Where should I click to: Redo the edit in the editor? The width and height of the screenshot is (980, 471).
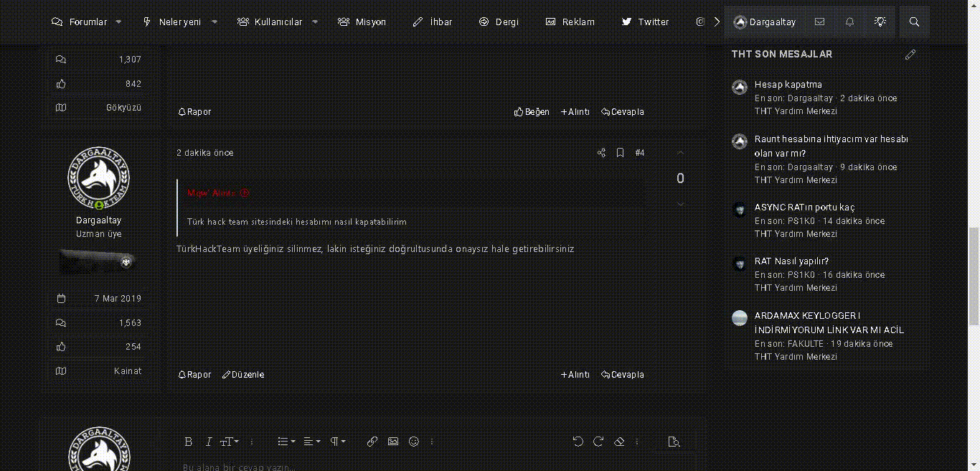tap(598, 442)
